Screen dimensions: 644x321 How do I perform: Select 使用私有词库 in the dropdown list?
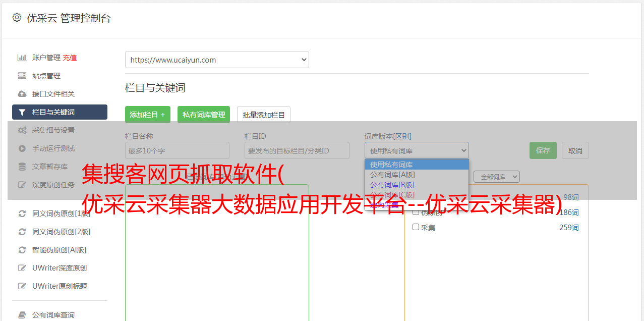417,165
